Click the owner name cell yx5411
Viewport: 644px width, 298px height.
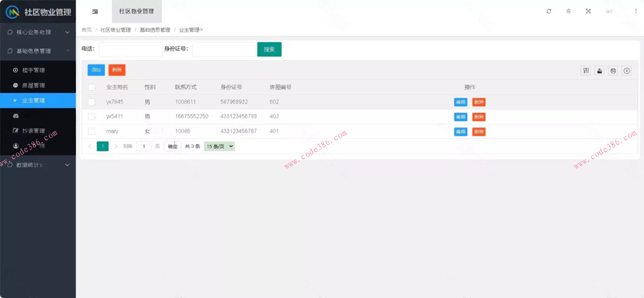coord(115,117)
